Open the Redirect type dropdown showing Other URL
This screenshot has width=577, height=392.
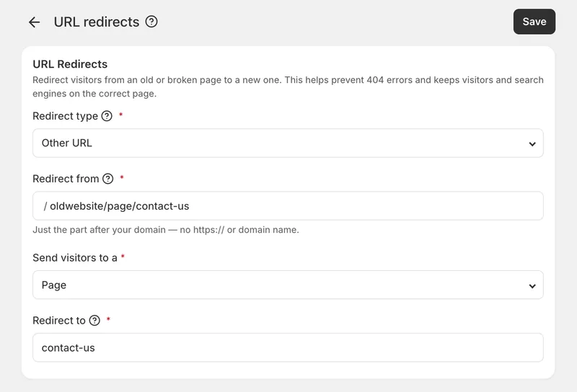[288, 143]
